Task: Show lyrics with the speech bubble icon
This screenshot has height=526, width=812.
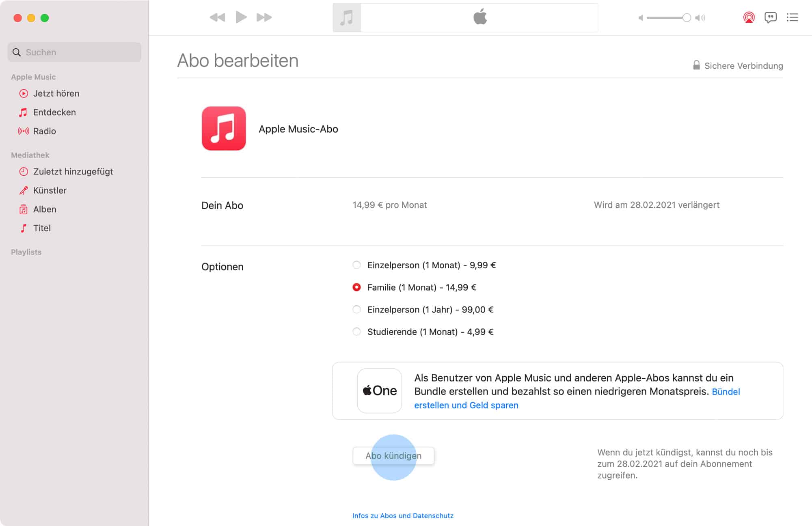Action: (770, 17)
